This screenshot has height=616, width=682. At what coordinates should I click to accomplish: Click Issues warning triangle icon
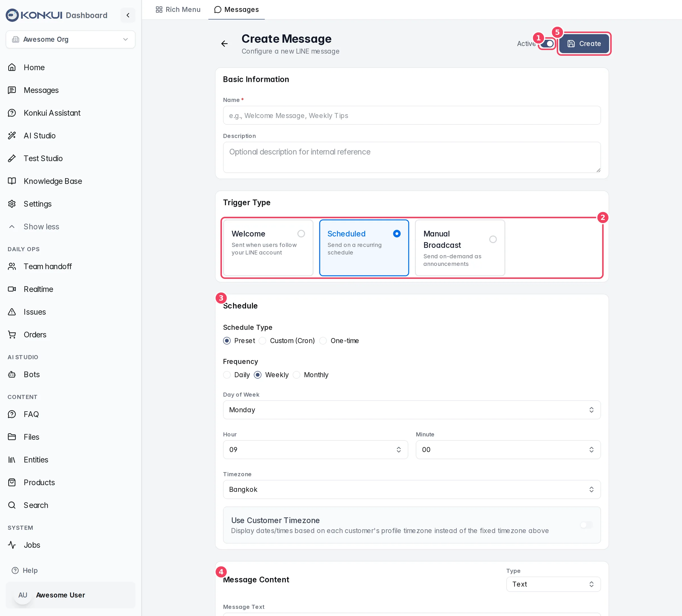click(12, 312)
